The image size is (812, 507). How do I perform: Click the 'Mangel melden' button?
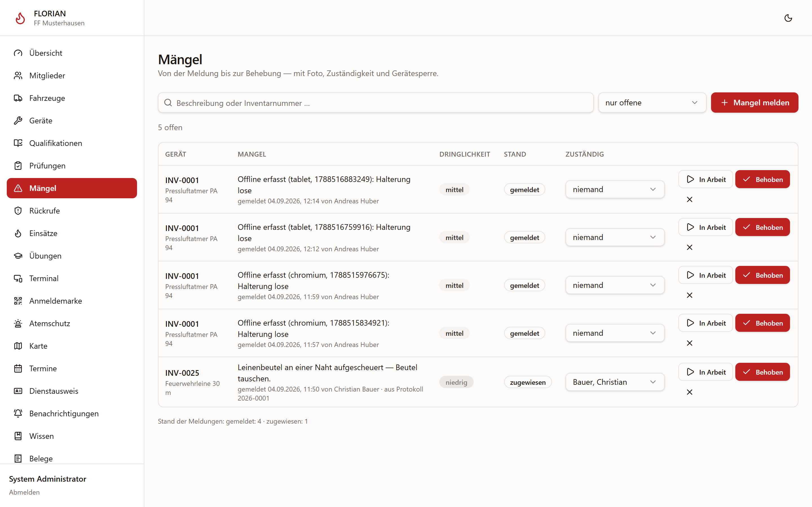pos(754,103)
